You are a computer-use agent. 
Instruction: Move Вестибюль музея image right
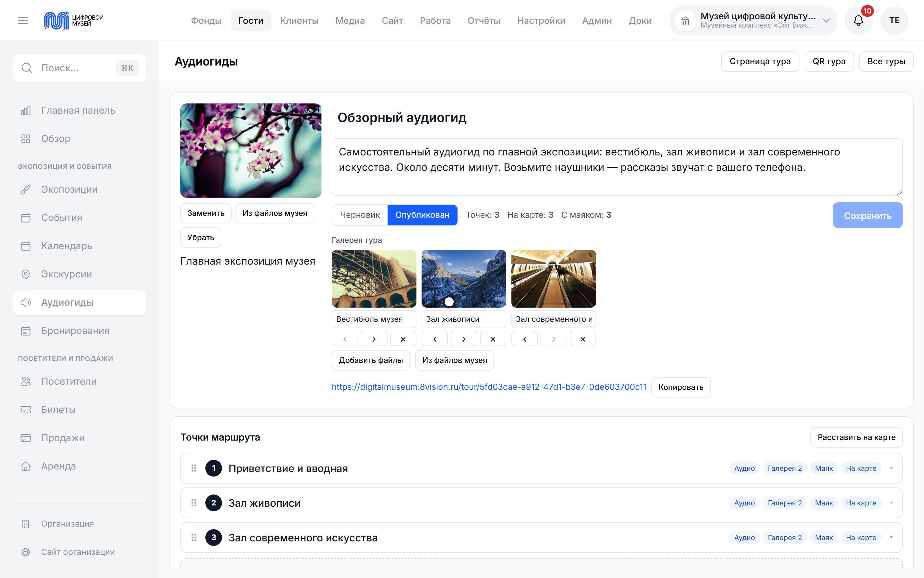374,339
